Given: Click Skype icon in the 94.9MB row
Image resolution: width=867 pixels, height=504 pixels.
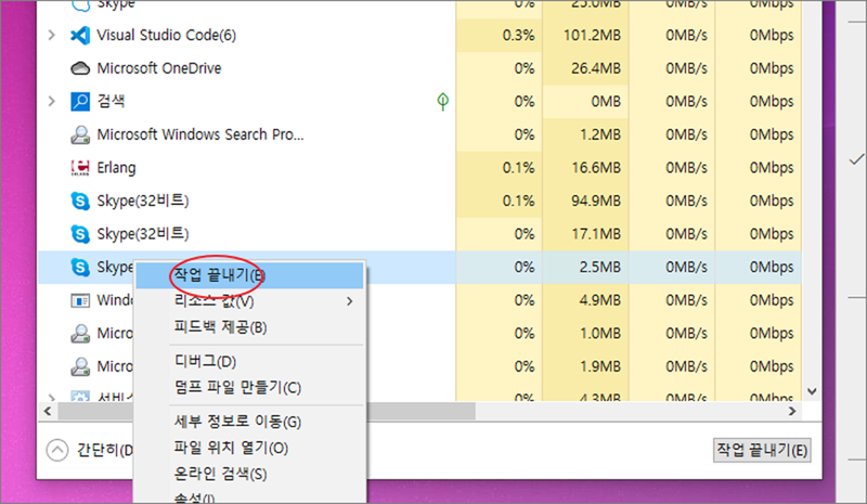Looking at the screenshot, I should 80,201.
